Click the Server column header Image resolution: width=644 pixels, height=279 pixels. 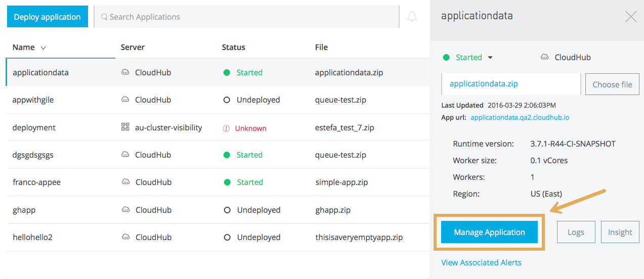pos(133,47)
